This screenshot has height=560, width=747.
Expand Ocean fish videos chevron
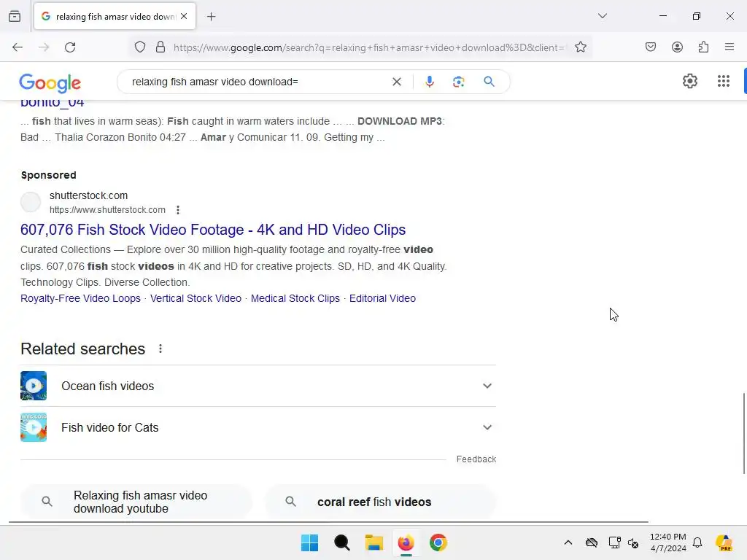(x=487, y=386)
